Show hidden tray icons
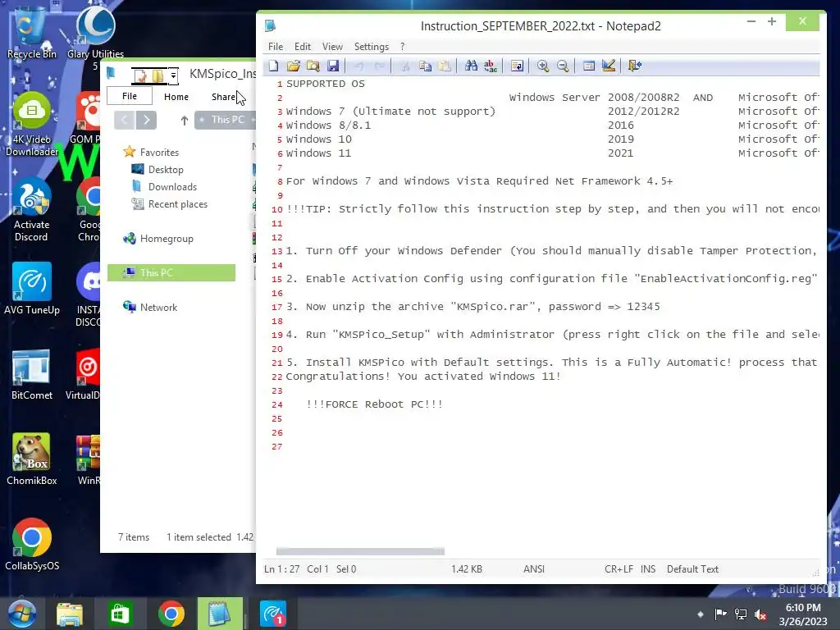Screen dimensions: 840x630 (x=700, y=614)
